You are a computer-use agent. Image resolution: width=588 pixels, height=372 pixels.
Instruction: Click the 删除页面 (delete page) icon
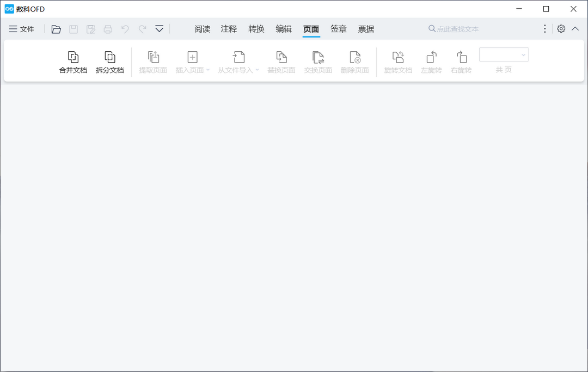(x=354, y=57)
